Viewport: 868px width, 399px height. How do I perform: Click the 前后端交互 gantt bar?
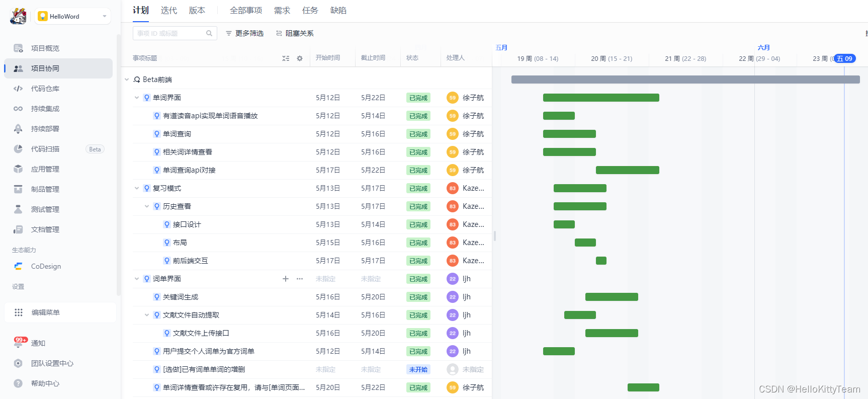601,261
